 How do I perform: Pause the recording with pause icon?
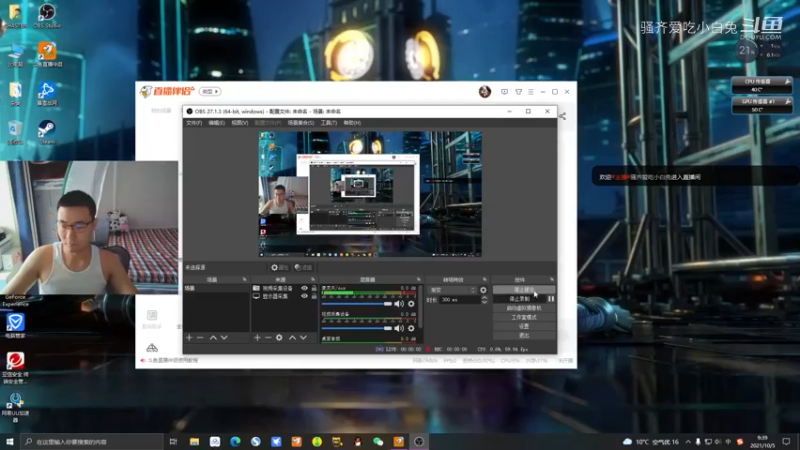[551, 299]
